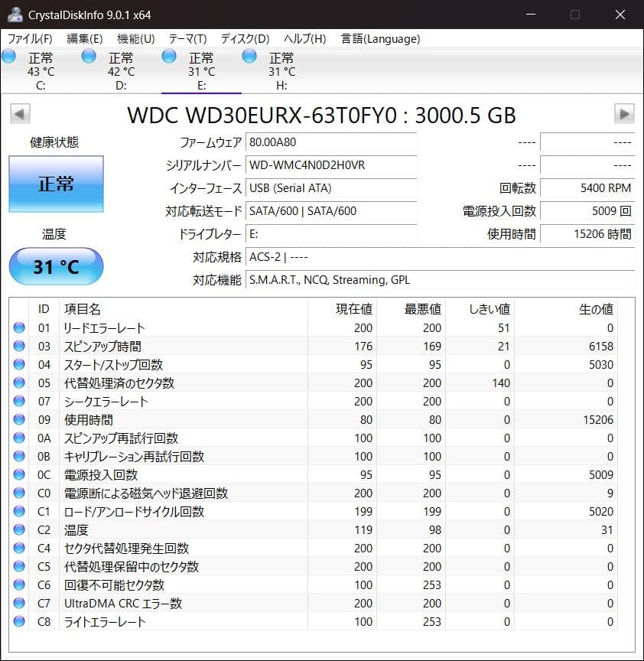
Task: Click the next drive arrow icon
Action: tap(625, 113)
